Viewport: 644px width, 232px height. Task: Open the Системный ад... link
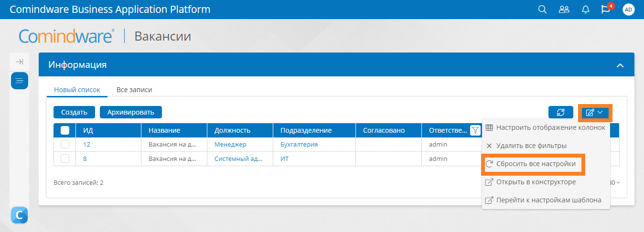238,158
